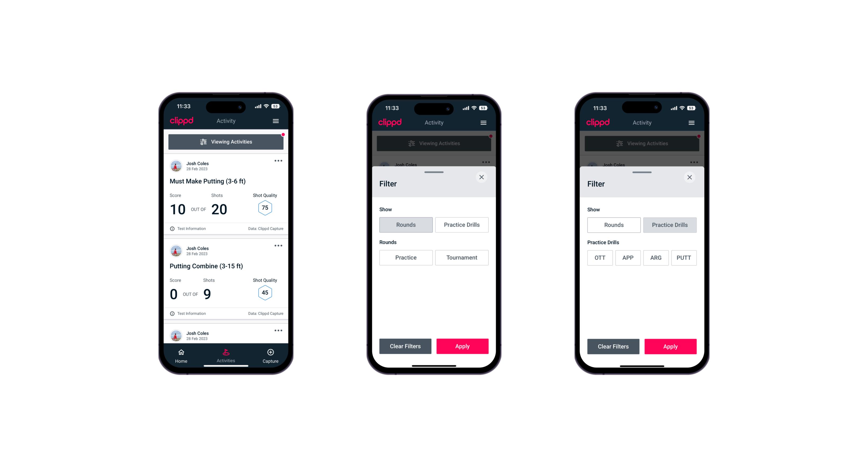Select the Tournament rounds filter

461,257
